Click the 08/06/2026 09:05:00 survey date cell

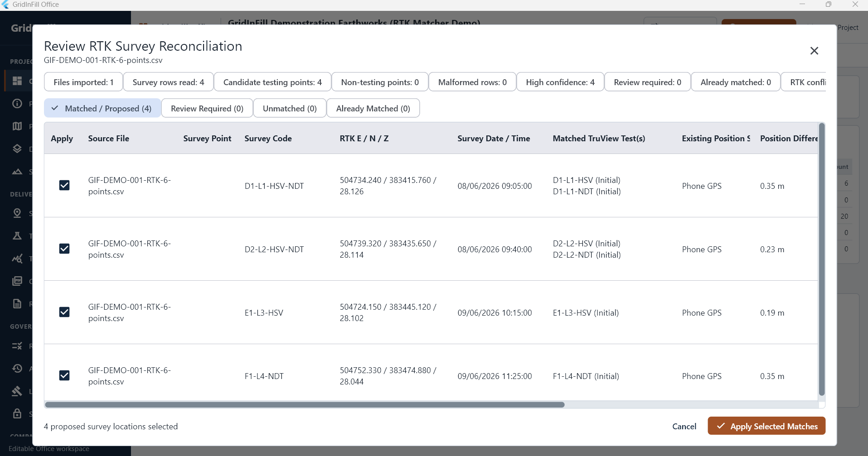(x=495, y=186)
